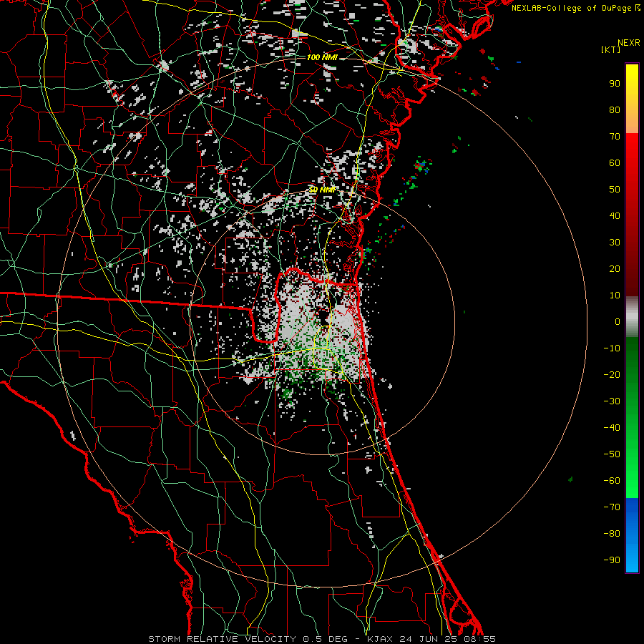Click the 70 value on the velocity scale
The height and width of the screenshot is (644, 644).
tap(615, 137)
